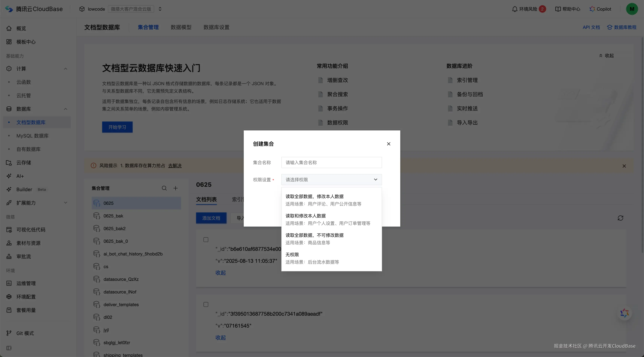Click the 开始学习 button
644x357 pixels.
[117, 127]
